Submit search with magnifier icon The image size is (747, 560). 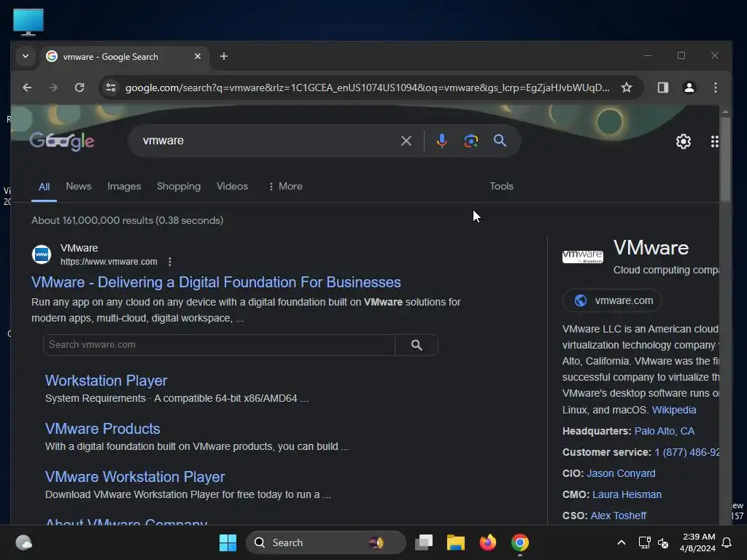click(500, 141)
